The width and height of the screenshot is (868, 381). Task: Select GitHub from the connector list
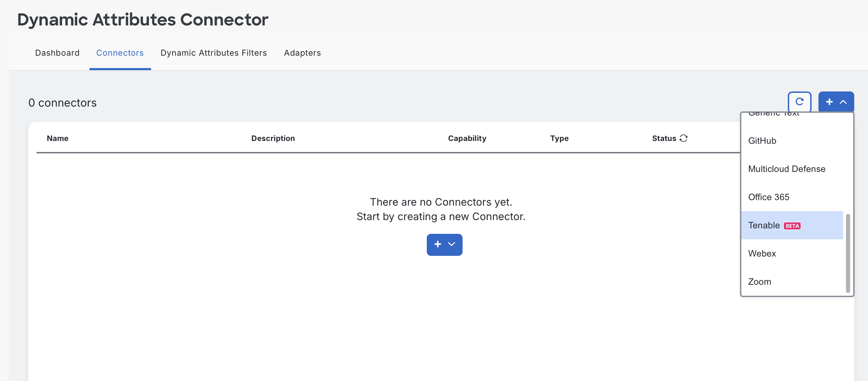(x=762, y=141)
